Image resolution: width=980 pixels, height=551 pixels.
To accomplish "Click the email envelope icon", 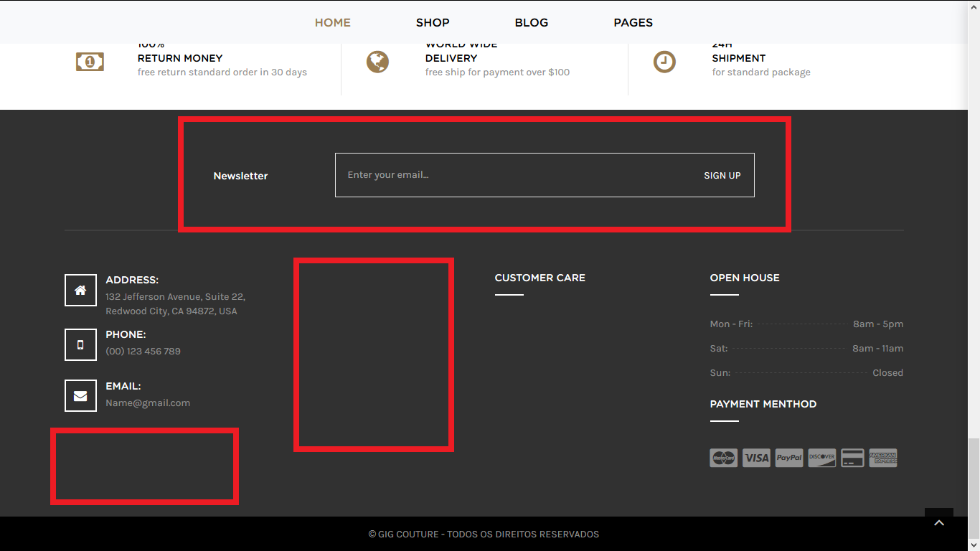I will pos(80,396).
